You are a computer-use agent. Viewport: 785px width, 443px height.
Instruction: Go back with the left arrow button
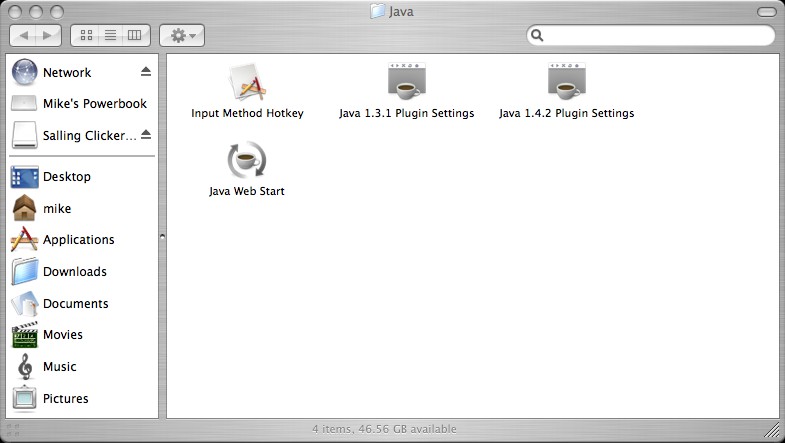(x=23, y=36)
